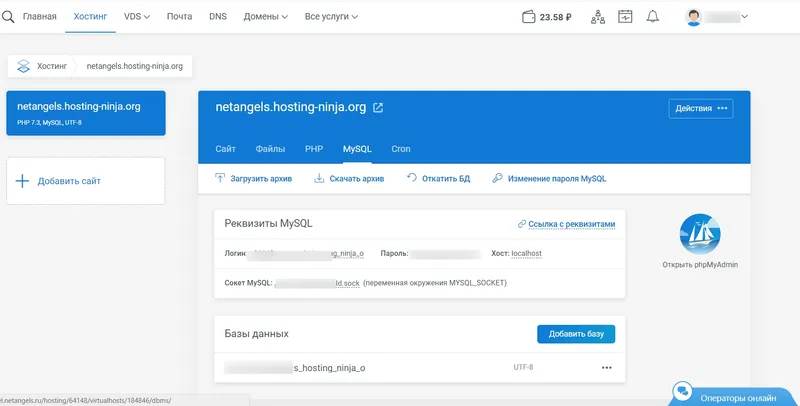The width and height of the screenshot is (800, 406).
Task: Open the DNS menu item
Action: 218,16
